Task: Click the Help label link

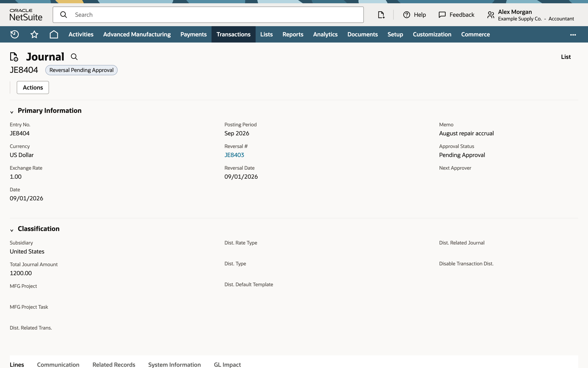Action: [420, 15]
